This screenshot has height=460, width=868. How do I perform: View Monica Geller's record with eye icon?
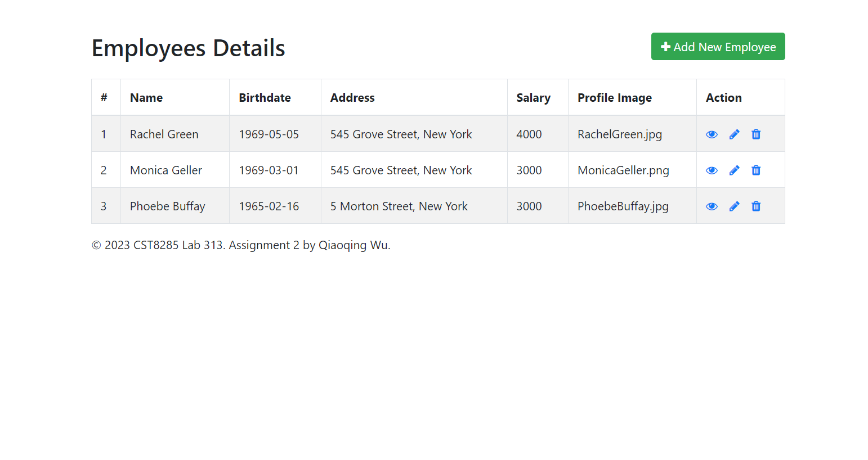[x=712, y=170]
